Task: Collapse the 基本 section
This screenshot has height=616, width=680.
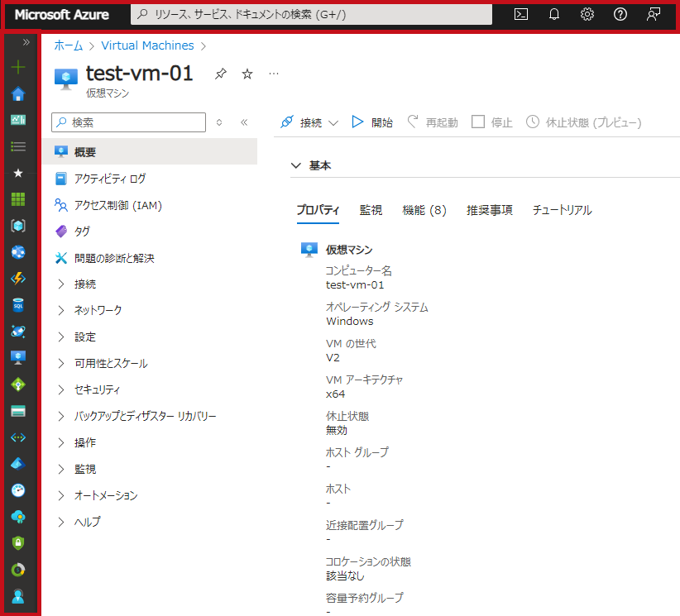Action: 296,165
